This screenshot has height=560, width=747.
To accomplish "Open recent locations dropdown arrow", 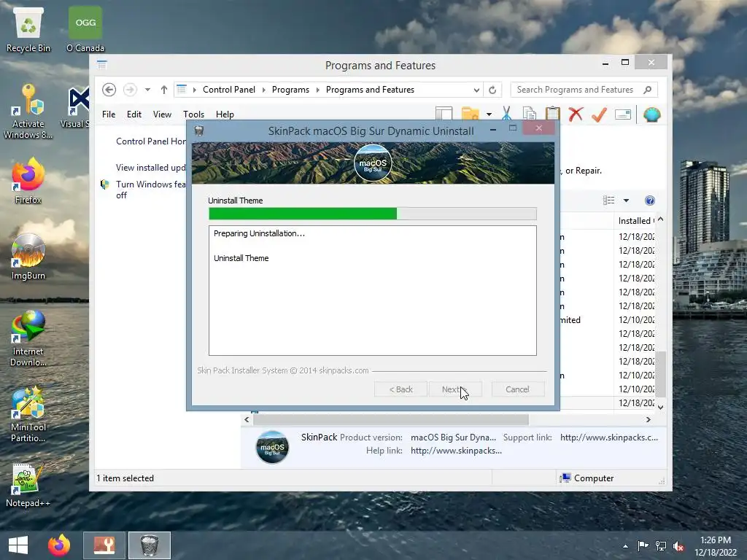I will coord(147,90).
